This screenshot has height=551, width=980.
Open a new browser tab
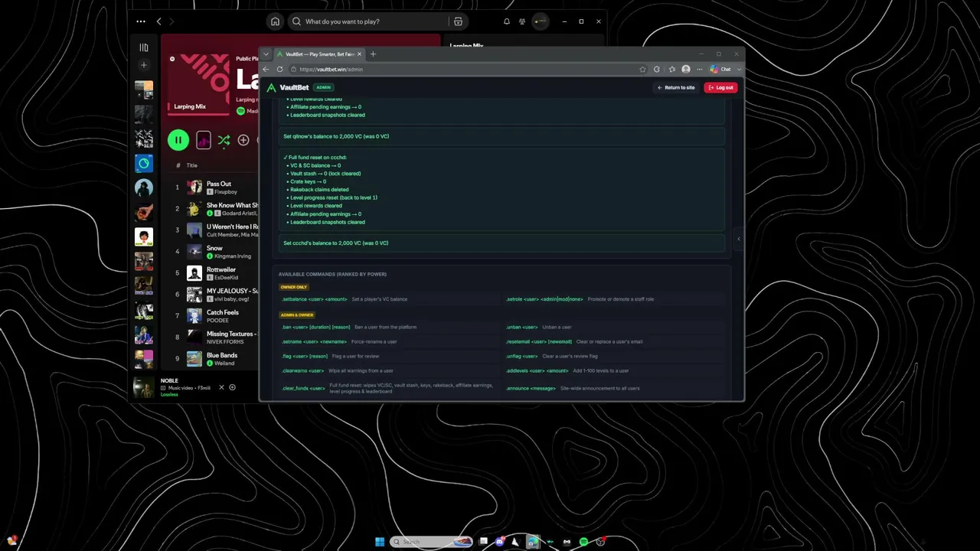(373, 54)
